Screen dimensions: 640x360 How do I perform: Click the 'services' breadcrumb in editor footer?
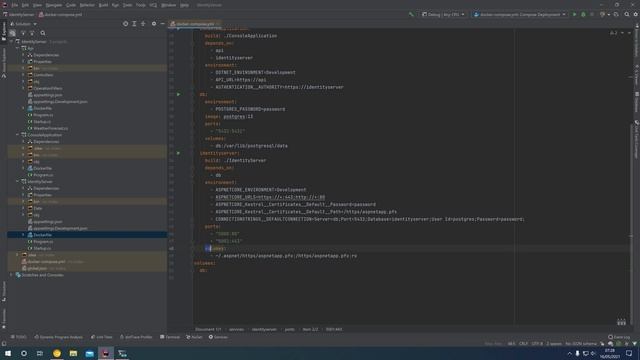click(x=236, y=329)
